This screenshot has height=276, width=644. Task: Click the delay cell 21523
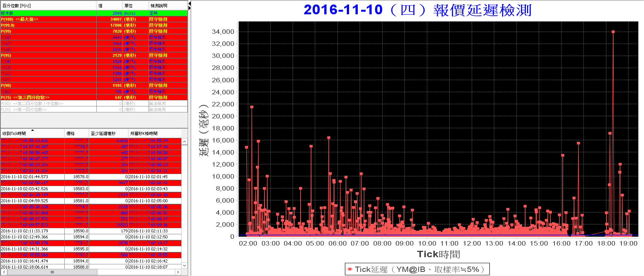pos(109,225)
